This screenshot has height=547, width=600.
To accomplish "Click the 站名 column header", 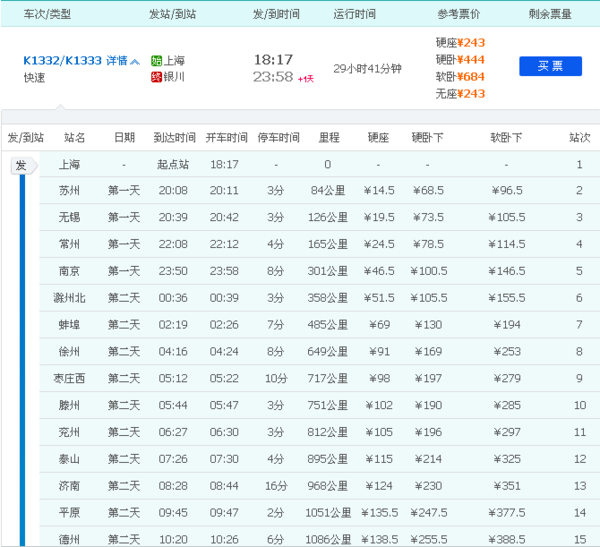I will (74, 137).
